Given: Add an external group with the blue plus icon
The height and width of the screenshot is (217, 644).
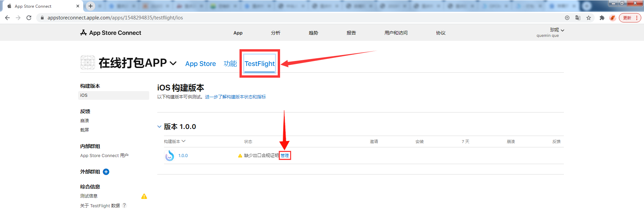Looking at the screenshot, I should click(106, 172).
